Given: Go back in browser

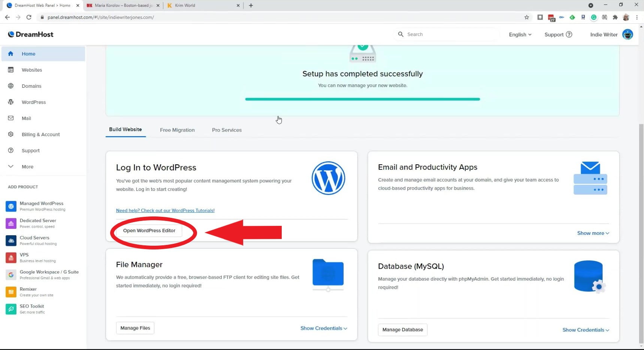Looking at the screenshot, I should (x=7, y=17).
